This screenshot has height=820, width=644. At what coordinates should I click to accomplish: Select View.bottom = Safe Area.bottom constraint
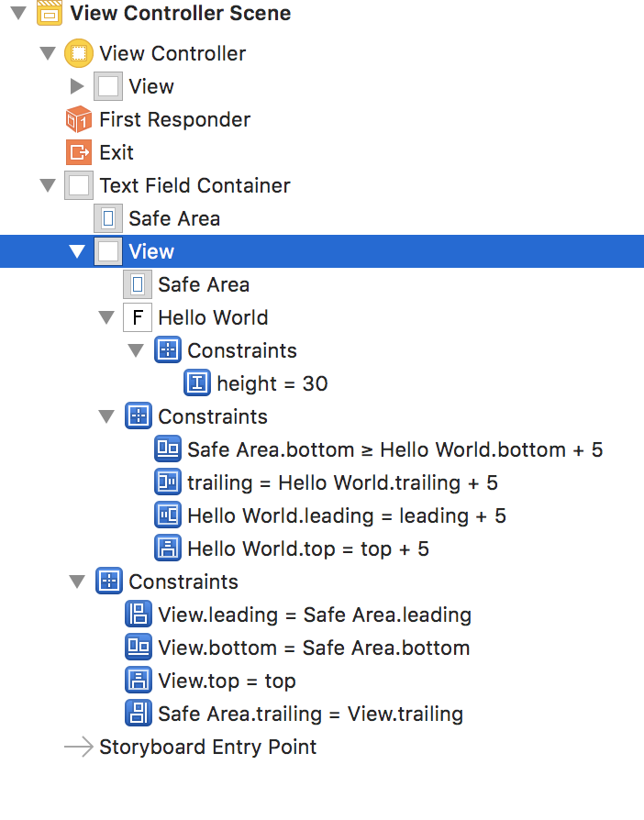313,648
